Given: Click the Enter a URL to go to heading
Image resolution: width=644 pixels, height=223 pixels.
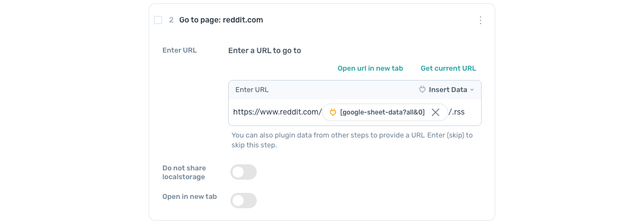Looking at the screenshot, I should pos(264,50).
